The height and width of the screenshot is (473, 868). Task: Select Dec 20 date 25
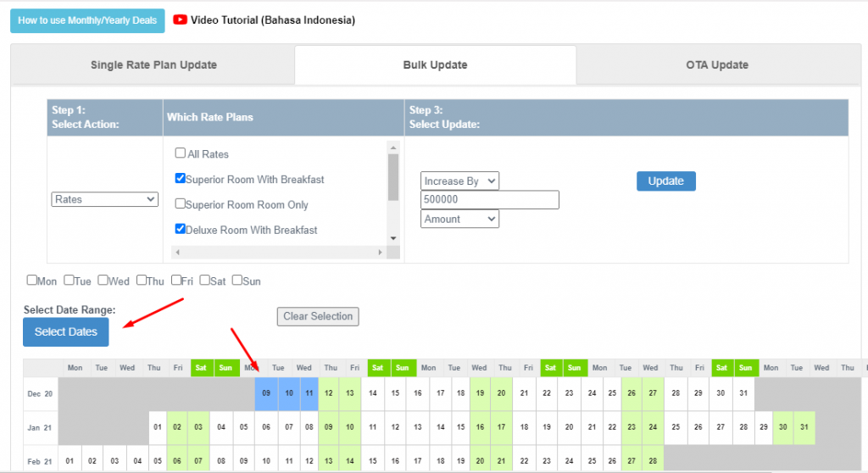pos(612,393)
